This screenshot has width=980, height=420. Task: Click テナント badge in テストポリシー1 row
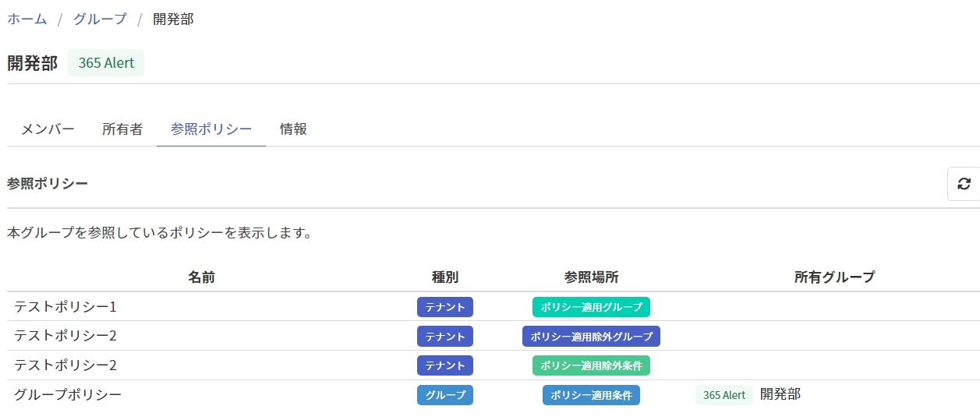coord(444,307)
